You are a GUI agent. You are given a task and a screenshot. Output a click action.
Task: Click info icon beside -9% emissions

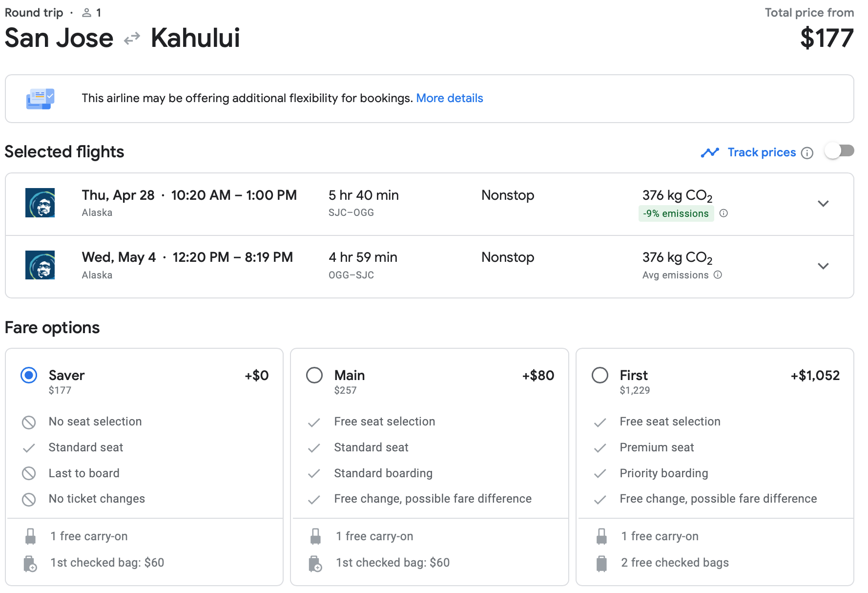[x=724, y=213]
